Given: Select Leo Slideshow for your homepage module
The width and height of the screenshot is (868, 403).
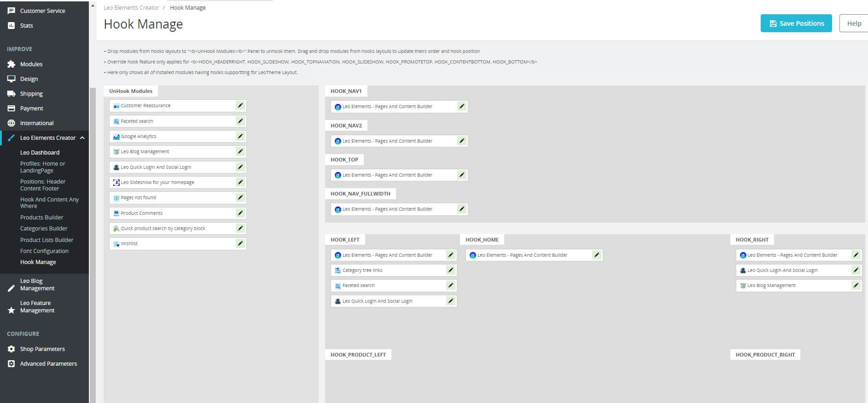Looking at the screenshot, I should [157, 183].
